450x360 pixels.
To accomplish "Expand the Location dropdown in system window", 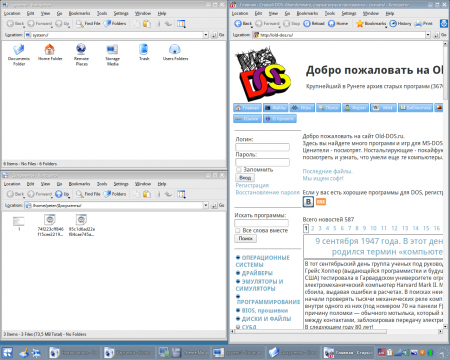I will pos(206,35).
